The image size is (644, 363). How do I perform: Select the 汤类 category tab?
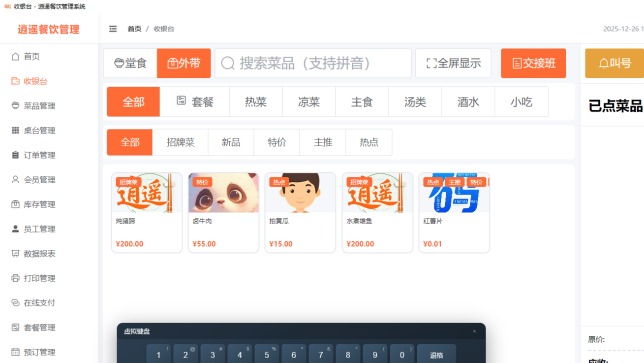tap(415, 102)
